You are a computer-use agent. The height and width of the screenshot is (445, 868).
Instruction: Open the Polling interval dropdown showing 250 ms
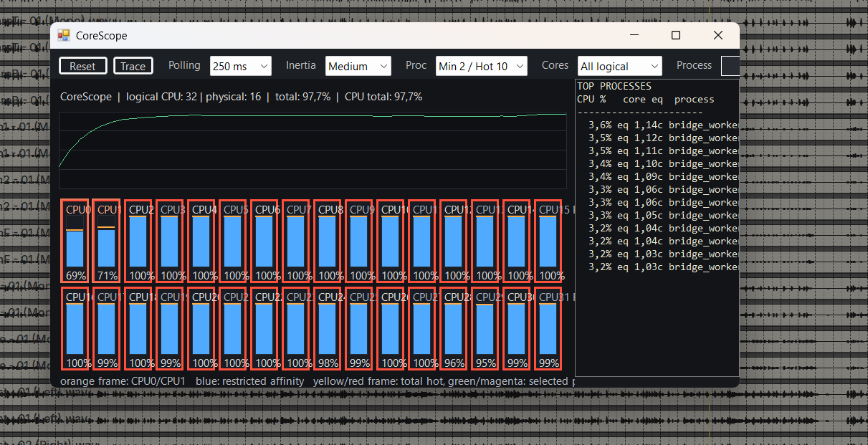[241, 66]
